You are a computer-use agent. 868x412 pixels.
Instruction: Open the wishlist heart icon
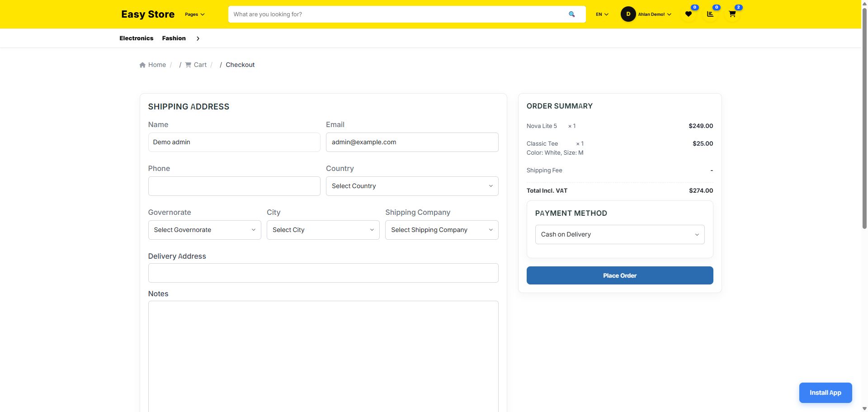688,14
